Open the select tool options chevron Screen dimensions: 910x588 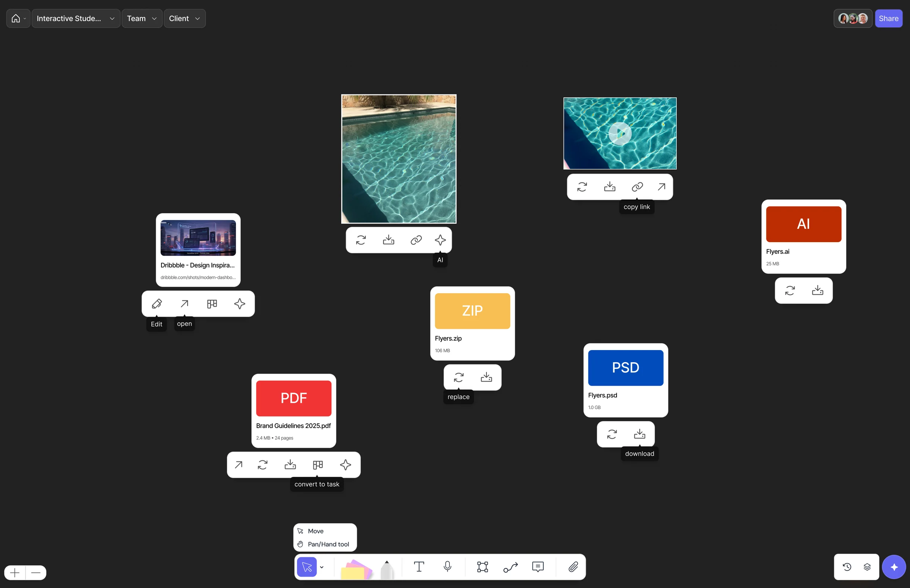tap(322, 568)
